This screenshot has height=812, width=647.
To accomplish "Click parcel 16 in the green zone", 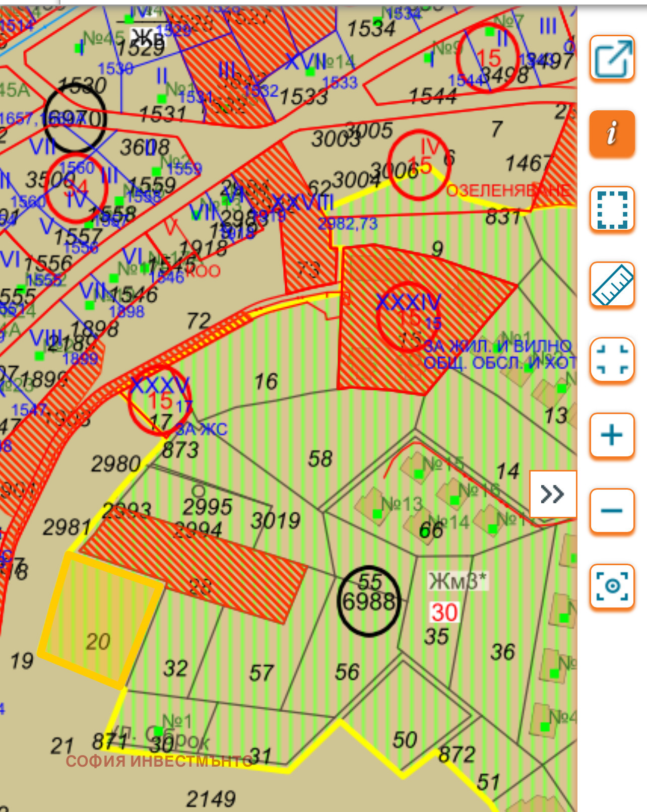I will coord(266,381).
